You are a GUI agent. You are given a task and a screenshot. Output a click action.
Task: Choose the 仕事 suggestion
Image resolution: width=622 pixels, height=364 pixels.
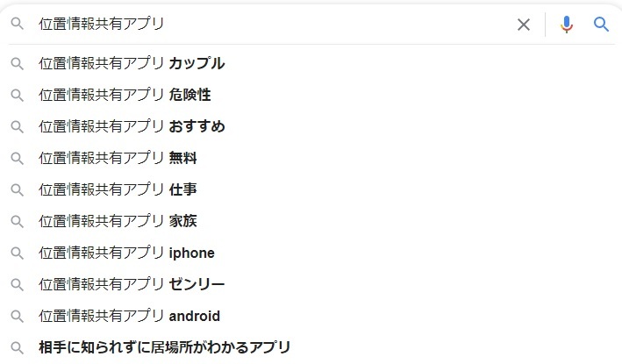pyautogui.click(x=311, y=189)
